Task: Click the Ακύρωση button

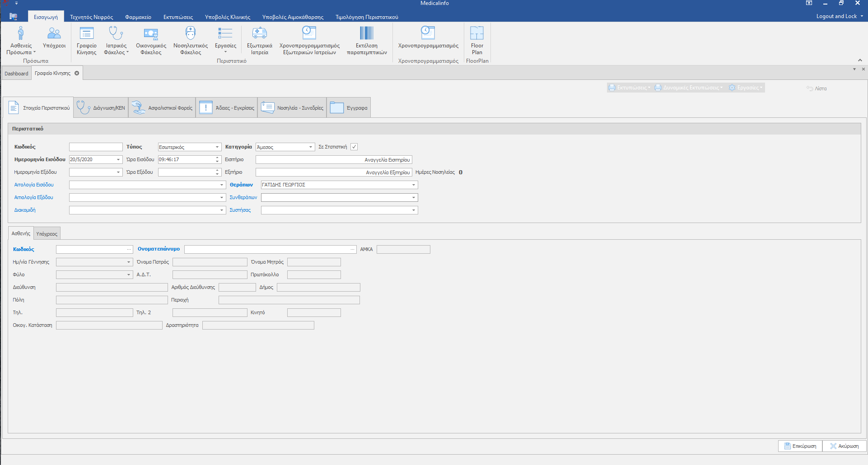Action: pos(844,446)
